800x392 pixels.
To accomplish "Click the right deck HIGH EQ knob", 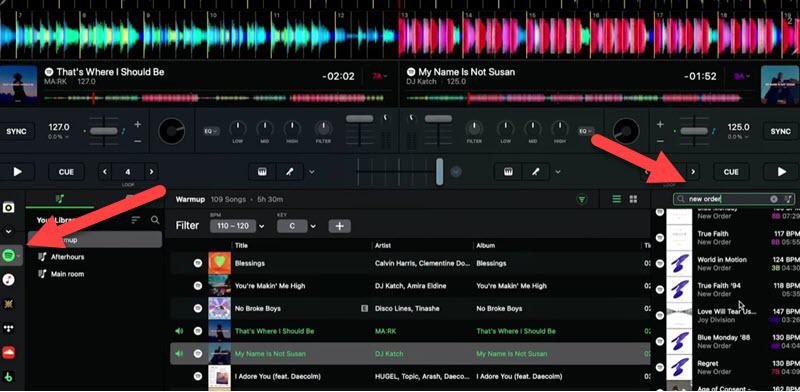I will 560,129.
